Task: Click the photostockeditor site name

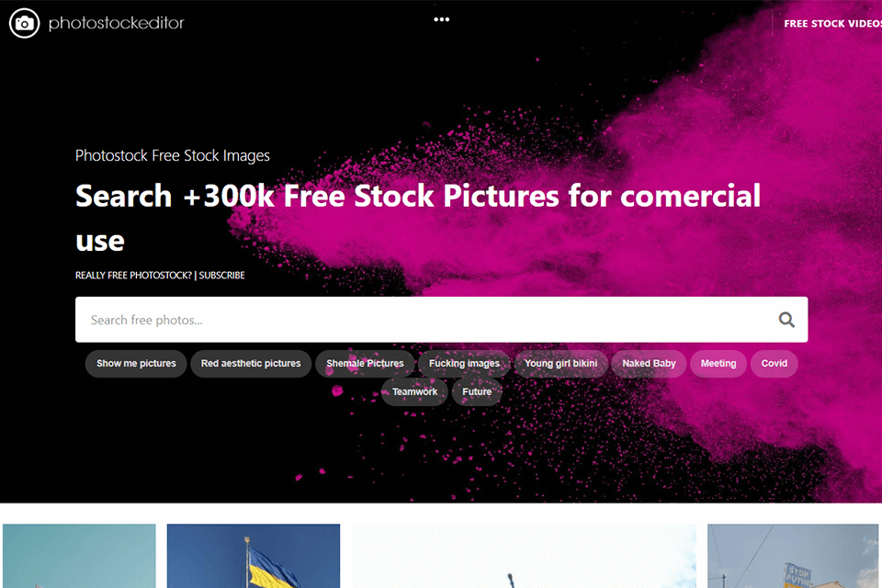Action: pyautogui.click(x=116, y=23)
